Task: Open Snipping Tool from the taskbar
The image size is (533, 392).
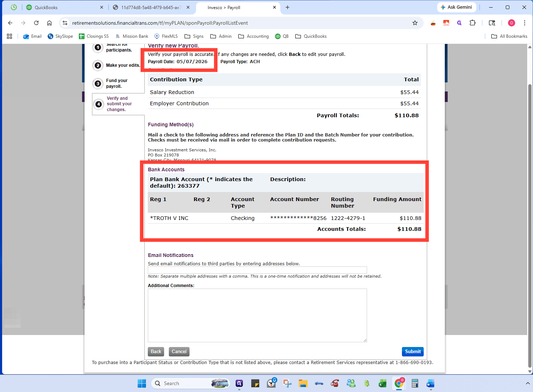Action: [287, 383]
